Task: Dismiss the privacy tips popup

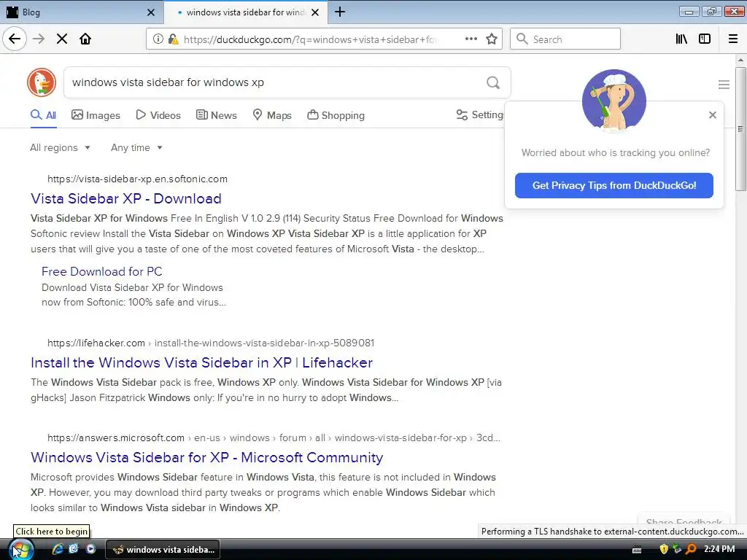Action: click(712, 114)
